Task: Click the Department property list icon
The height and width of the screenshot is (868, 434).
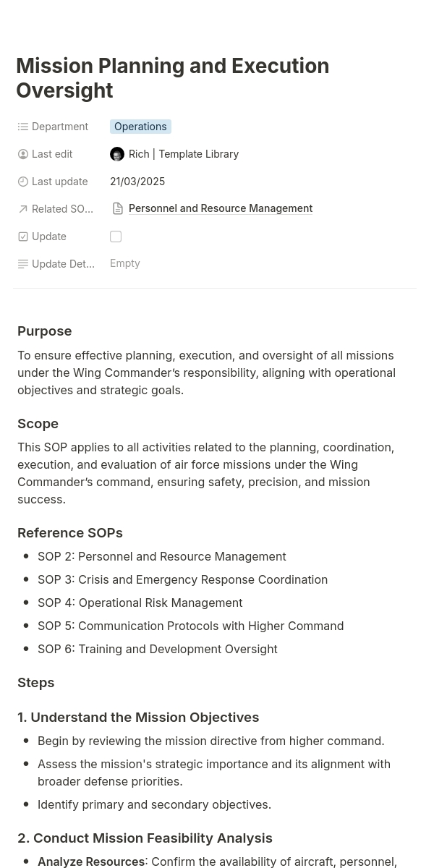Action: (23, 127)
